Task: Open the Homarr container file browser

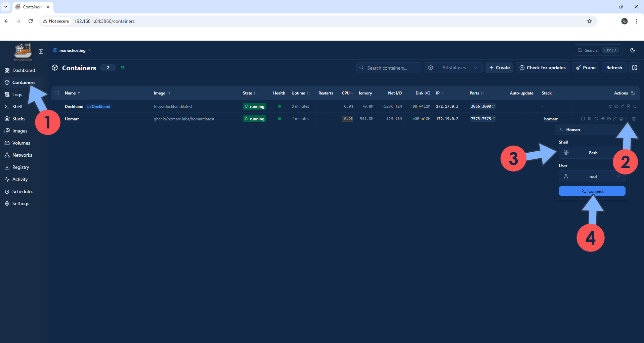Action: (x=609, y=119)
